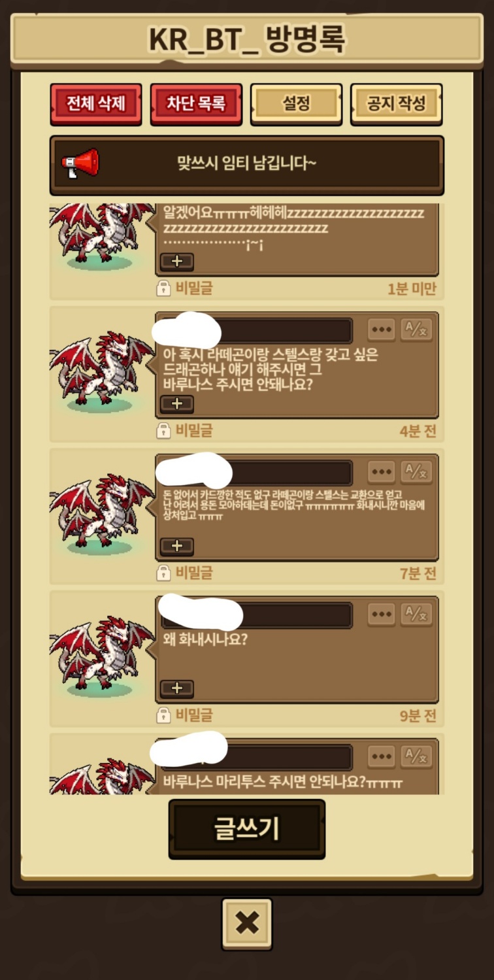Image resolution: width=494 pixels, height=980 pixels.
Task: Expand replies on the 왜 화내시나요? message
Action: tap(177, 688)
